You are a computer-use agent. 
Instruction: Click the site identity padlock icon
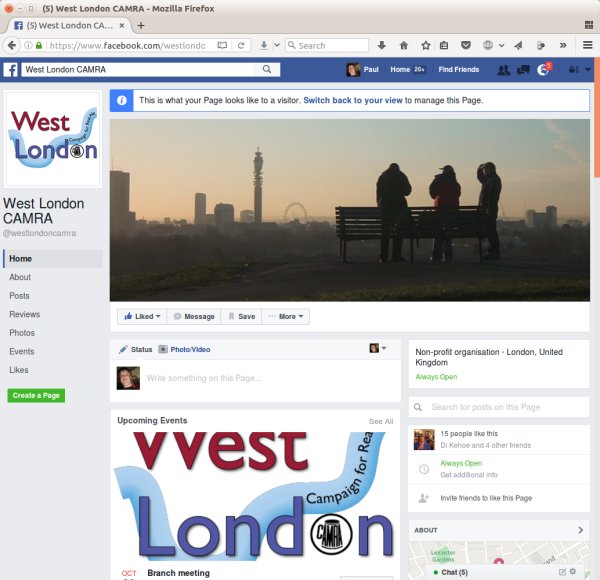click(39, 46)
